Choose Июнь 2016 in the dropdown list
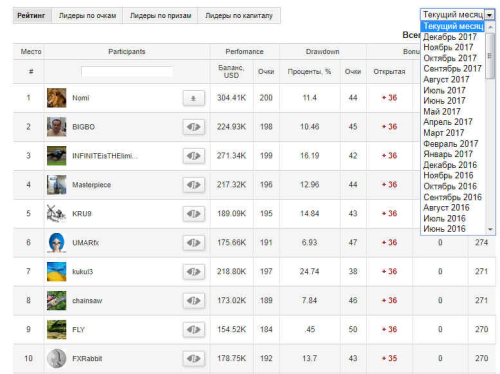Viewport: 500px width, 374px height. tap(444, 229)
